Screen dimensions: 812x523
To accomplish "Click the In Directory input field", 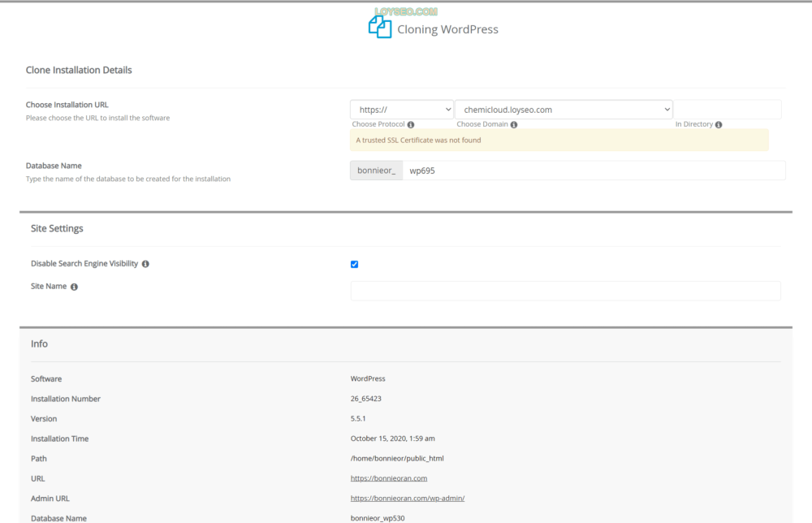I will (x=728, y=110).
